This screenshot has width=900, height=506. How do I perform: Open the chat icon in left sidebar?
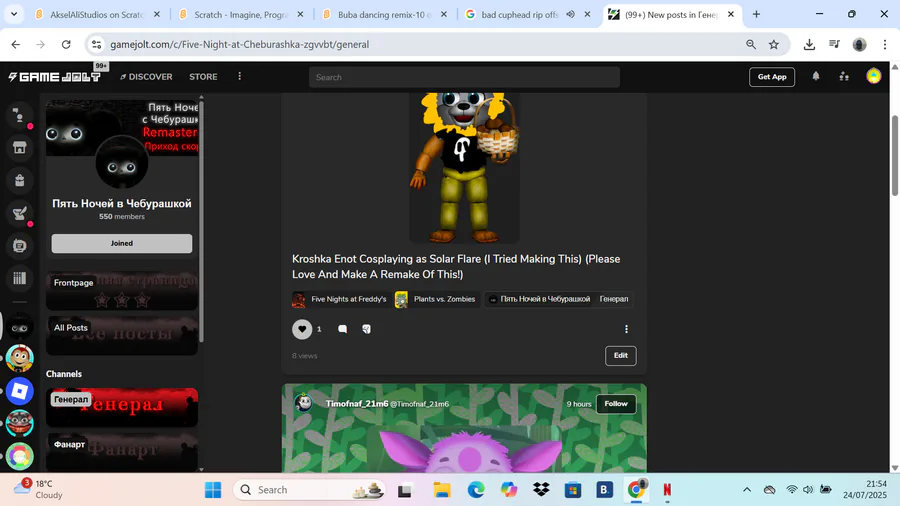pos(20,246)
